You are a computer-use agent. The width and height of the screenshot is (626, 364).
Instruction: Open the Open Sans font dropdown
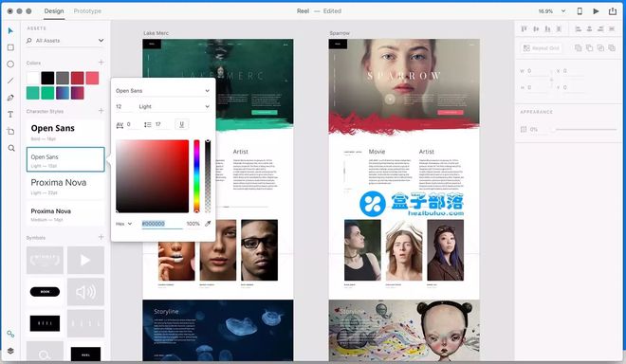[x=162, y=91]
